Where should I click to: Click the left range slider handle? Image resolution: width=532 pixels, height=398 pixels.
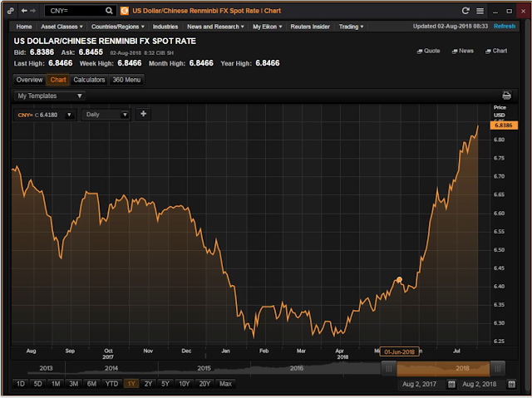pyautogui.click(x=389, y=369)
